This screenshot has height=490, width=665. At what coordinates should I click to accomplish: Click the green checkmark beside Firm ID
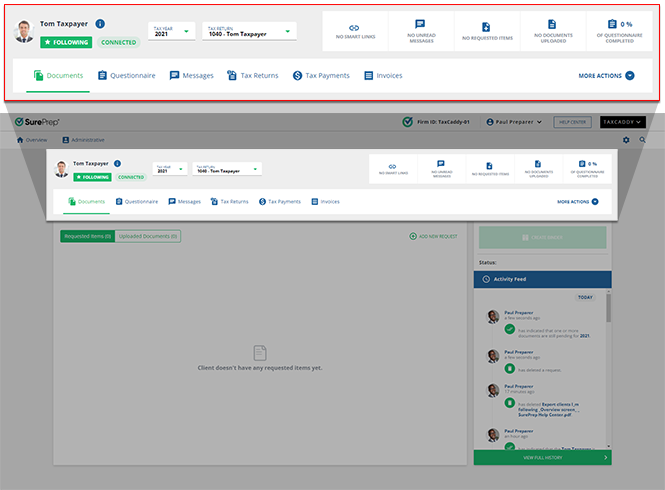(407, 122)
